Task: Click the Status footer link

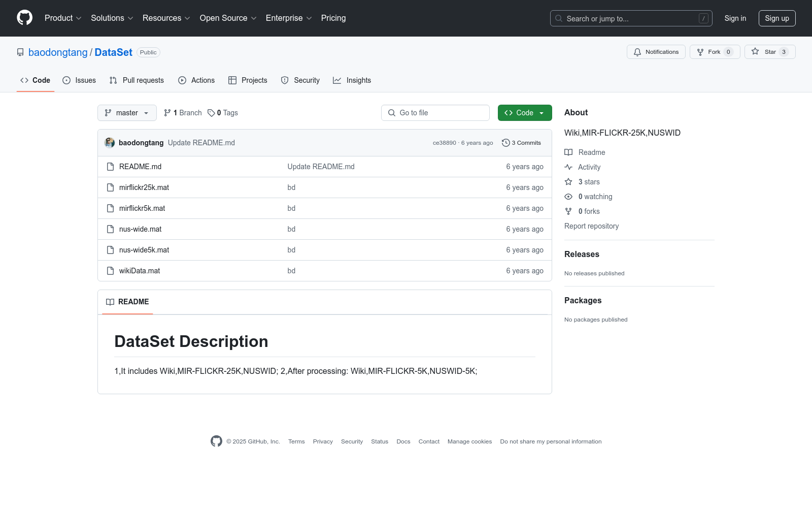Action: click(380, 441)
